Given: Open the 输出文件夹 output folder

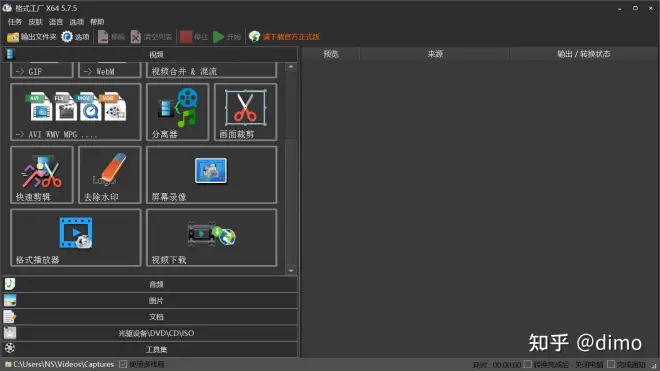Looking at the screenshot, I should [32, 37].
